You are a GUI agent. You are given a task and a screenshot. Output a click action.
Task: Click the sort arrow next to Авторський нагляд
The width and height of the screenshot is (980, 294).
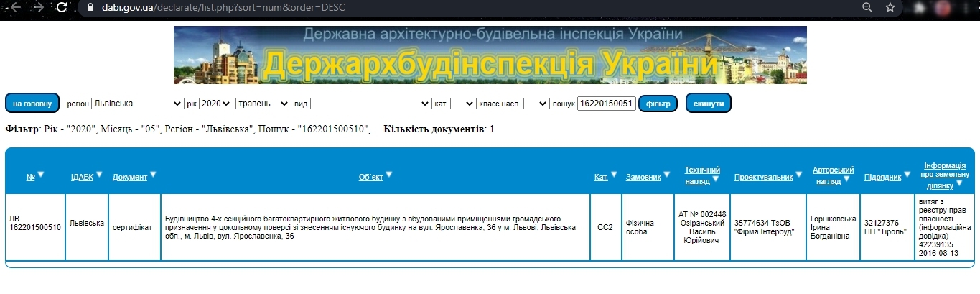tap(846, 179)
